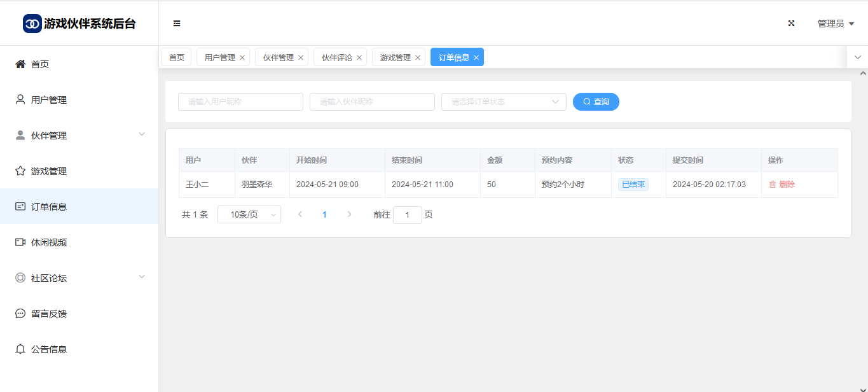Screen dimensions: 868x392
Task: Open 休闲视频 from the sidebar
Action: click(x=48, y=242)
